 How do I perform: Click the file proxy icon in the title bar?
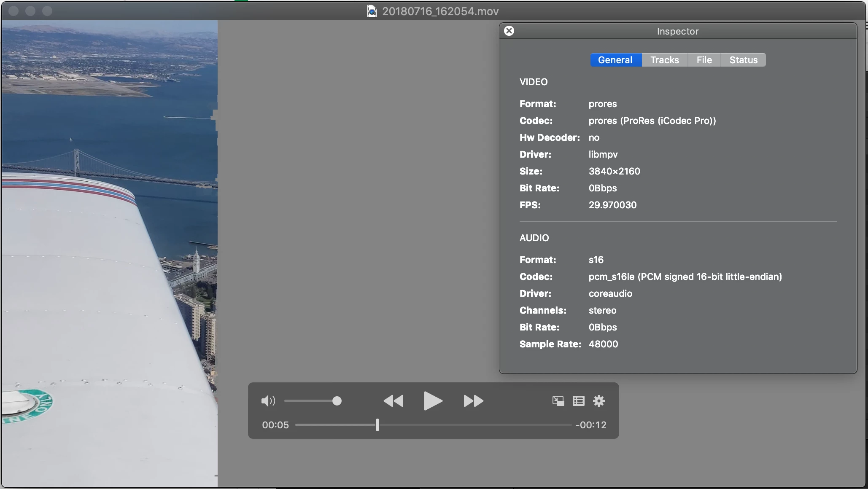(x=372, y=11)
